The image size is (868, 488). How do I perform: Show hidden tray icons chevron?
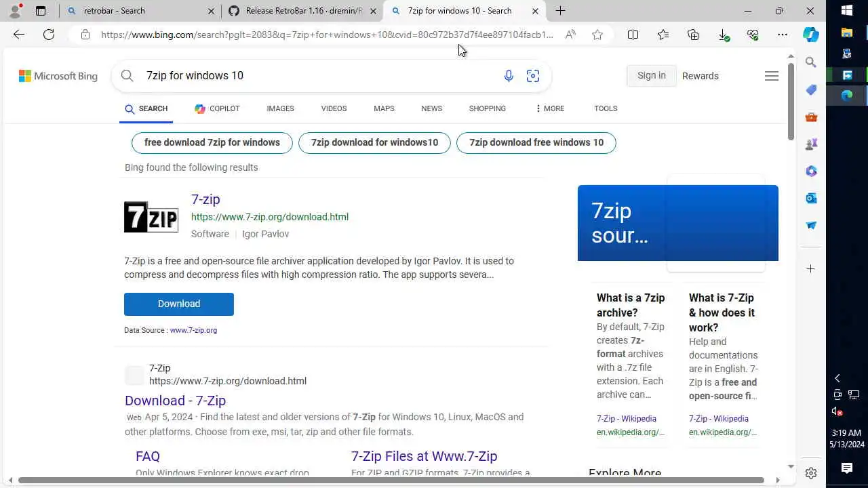837,378
